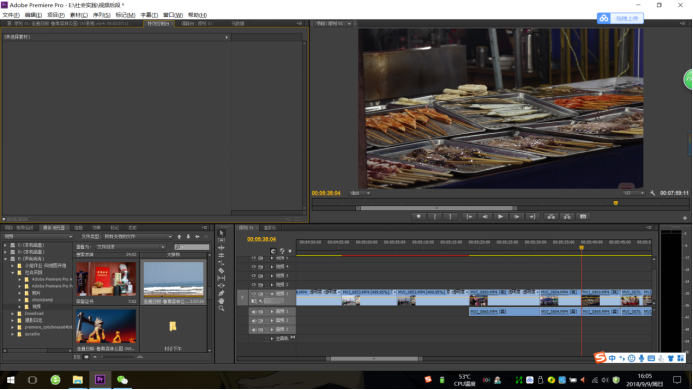Screen dimensions: 693x390
Task: Open the 编辑(E) menu
Action: pos(33,15)
